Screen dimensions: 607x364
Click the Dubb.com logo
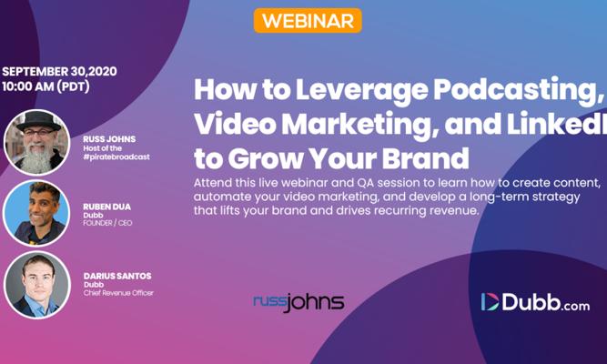[x=535, y=301]
